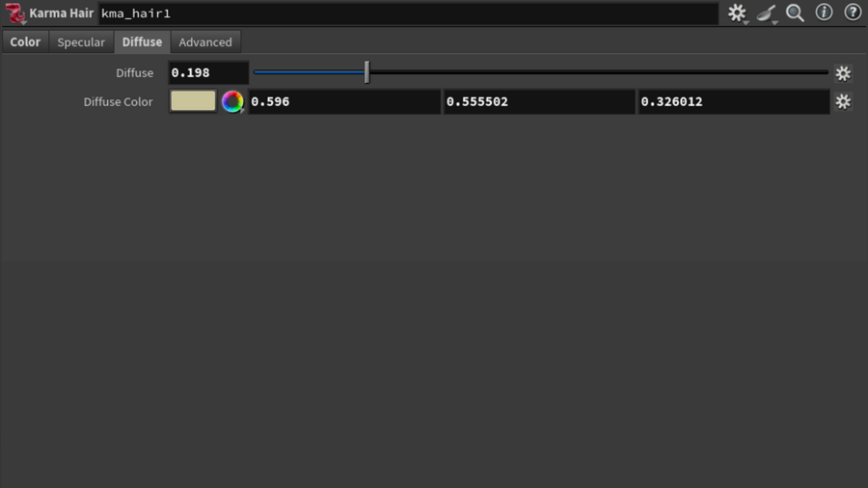Show node info with the i icon
Screen dimensions: 868x488
(824, 13)
